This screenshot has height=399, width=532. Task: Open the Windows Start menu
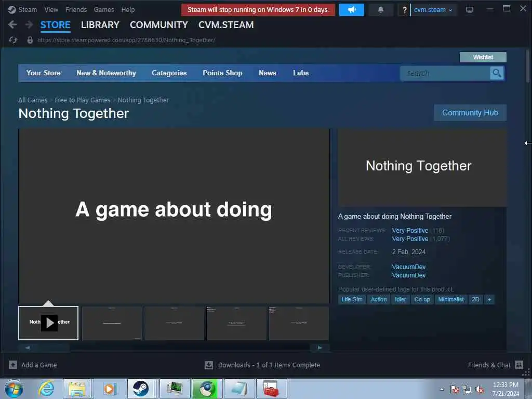(14, 389)
